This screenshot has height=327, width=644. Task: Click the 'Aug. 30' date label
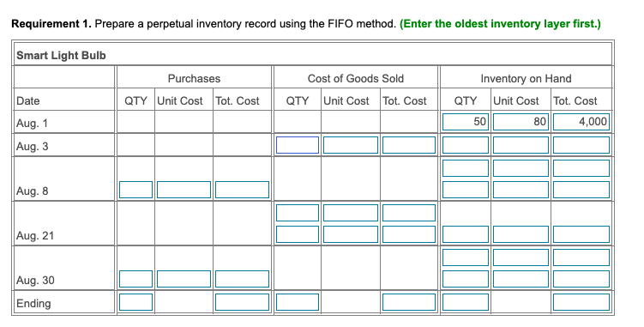click(x=35, y=281)
